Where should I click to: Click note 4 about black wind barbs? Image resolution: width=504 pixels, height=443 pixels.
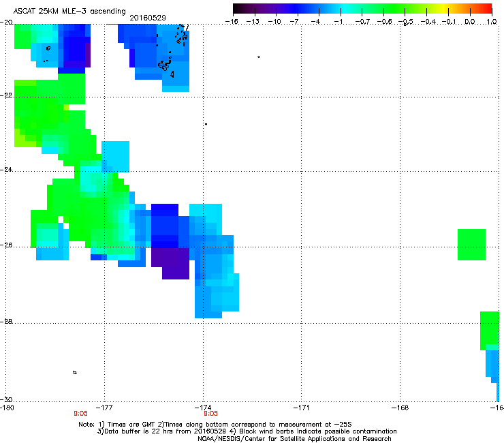(x=313, y=431)
